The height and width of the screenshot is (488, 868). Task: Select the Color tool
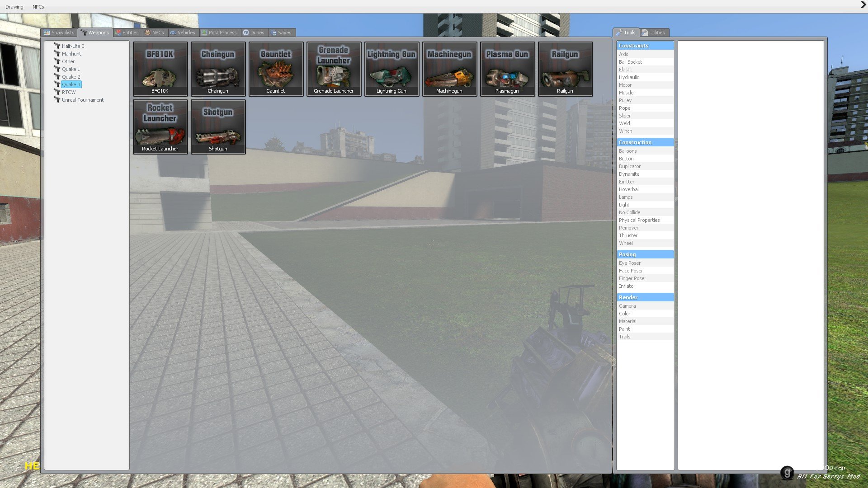pyautogui.click(x=645, y=314)
